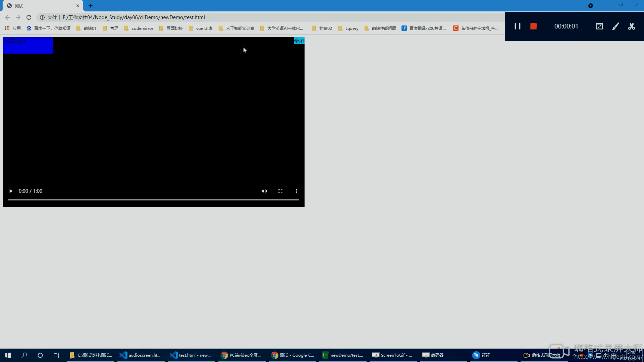Open the video's more options menu
This screenshot has width=644, height=362.
pos(297,191)
